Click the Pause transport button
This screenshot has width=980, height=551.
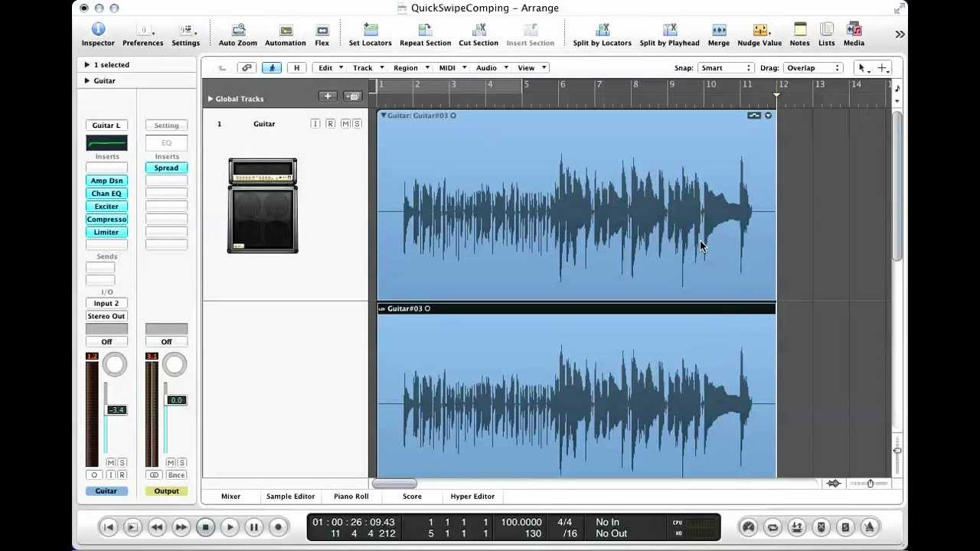pos(254,527)
